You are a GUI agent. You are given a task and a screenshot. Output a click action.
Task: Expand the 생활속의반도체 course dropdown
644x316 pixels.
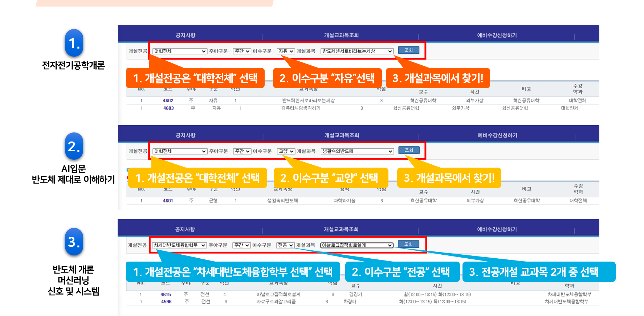click(357, 151)
